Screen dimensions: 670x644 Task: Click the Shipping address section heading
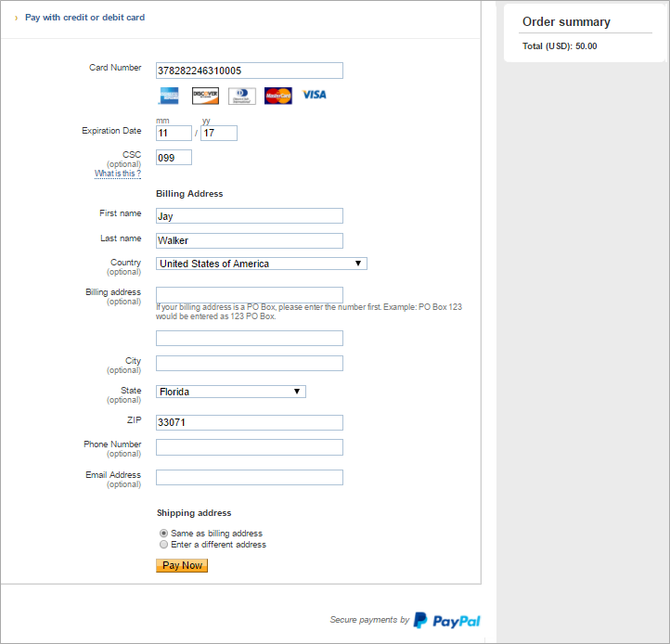194,513
